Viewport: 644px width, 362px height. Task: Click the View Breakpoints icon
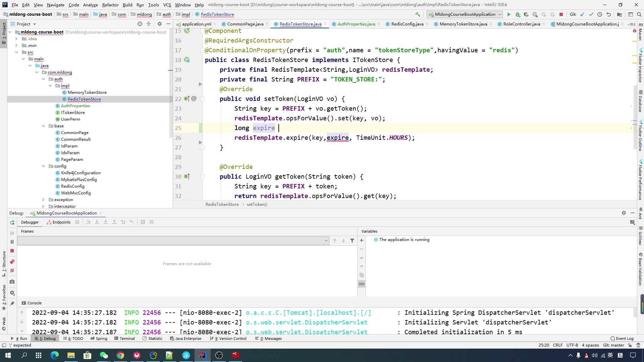(12, 262)
